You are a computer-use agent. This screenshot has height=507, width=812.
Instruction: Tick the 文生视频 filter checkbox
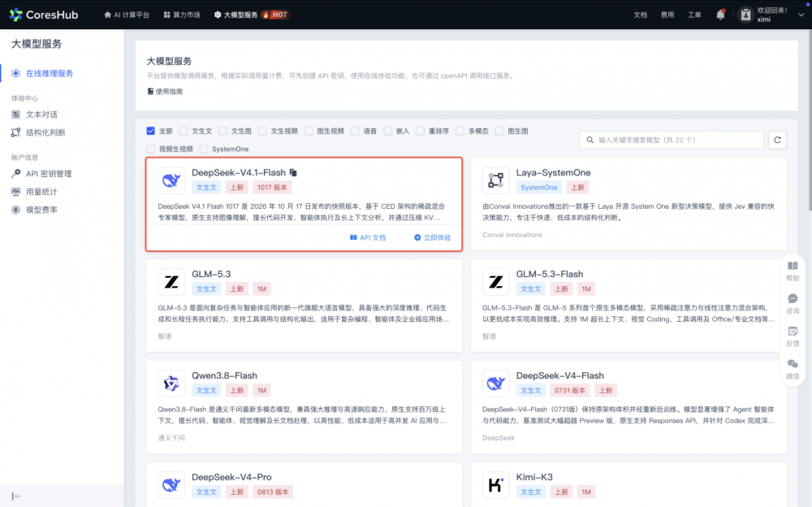(x=262, y=131)
